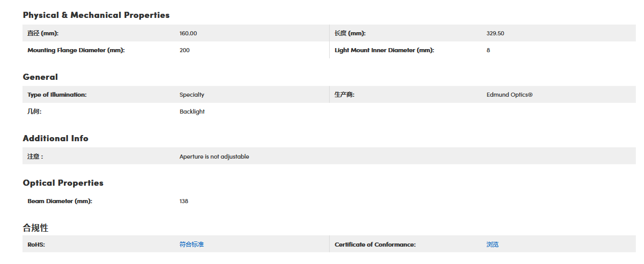This screenshot has width=644, height=264.
Task: Click the Beam Diameter value 138
Action: [x=184, y=201]
